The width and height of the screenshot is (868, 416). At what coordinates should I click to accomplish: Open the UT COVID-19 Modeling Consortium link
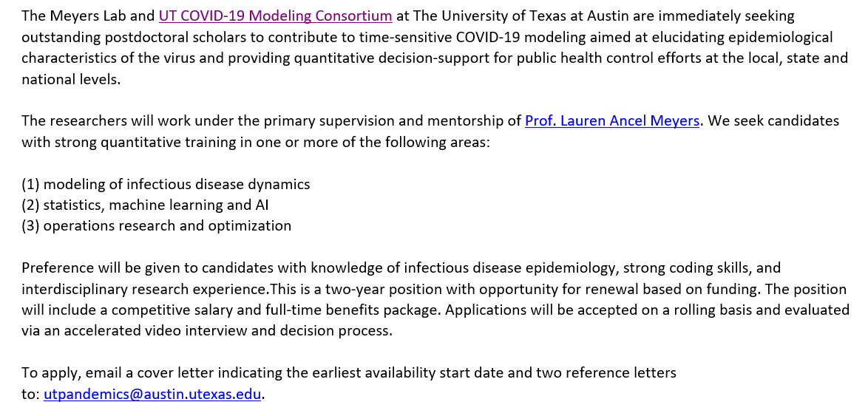[275, 16]
